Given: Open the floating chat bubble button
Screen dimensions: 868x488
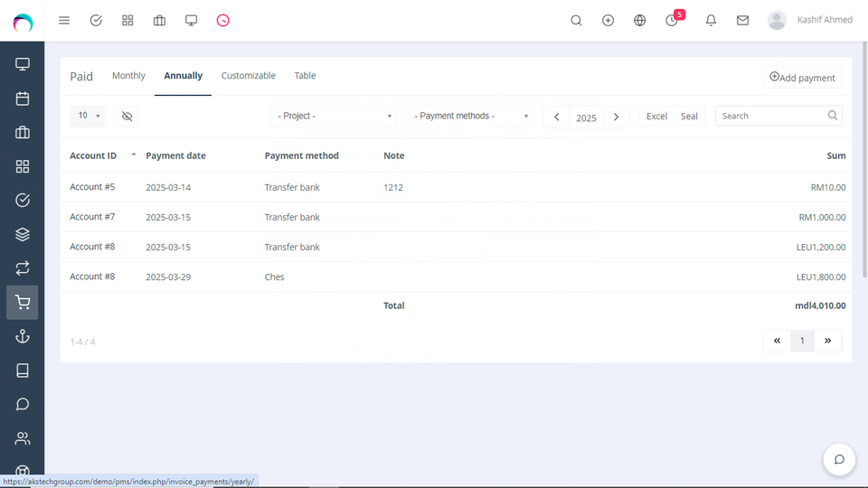Looking at the screenshot, I should pyautogui.click(x=838, y=459).
